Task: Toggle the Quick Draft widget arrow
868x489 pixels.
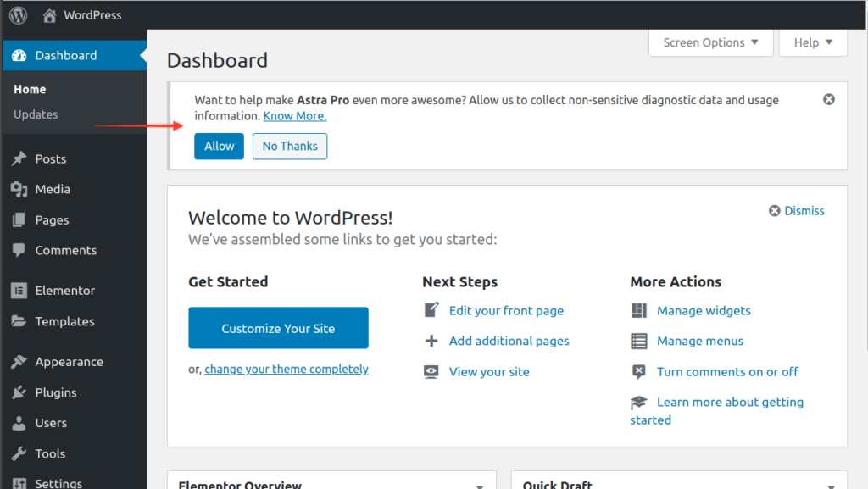Action: 831,486
